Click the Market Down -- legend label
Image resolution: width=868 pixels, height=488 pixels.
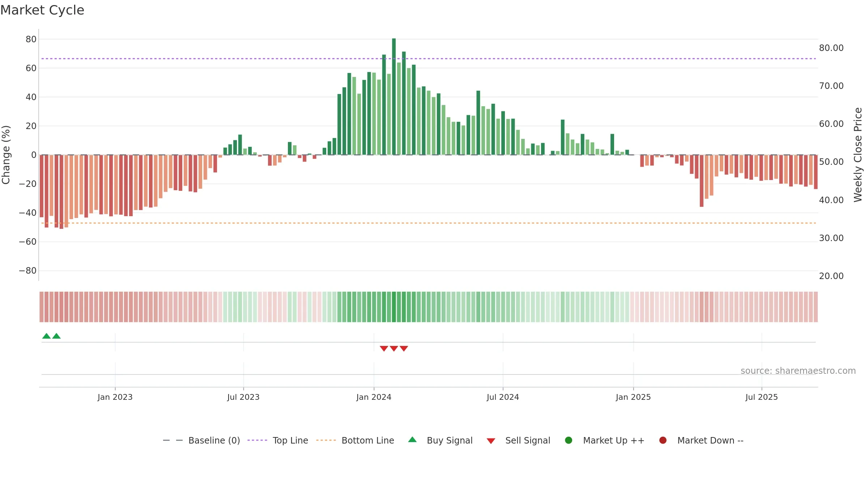710,440
